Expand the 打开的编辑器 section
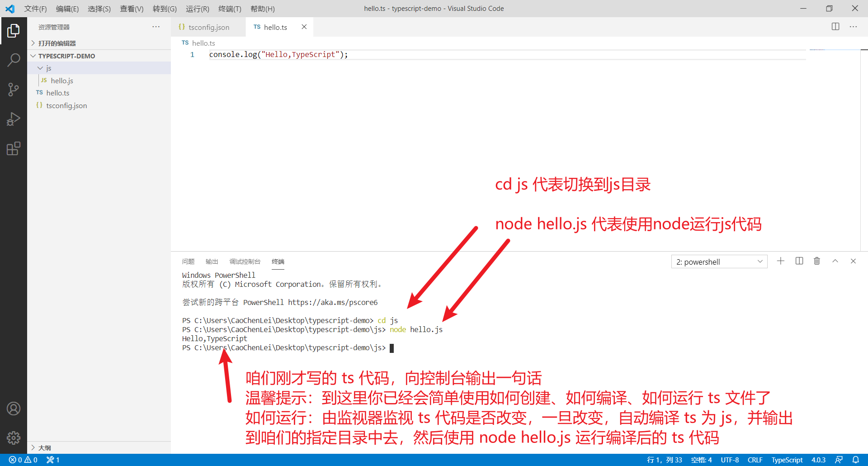The height and width of the screenshot is (466, 868). (x=99, y=43)
